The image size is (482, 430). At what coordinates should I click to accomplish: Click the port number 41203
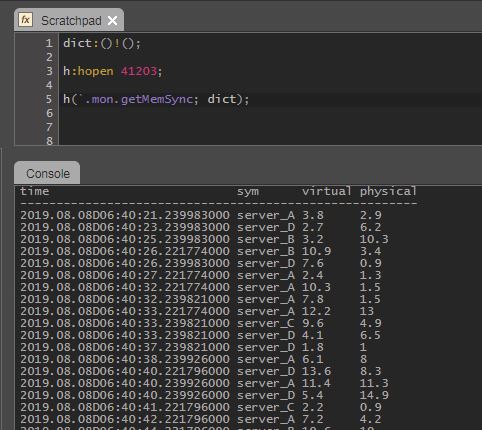(x=139, y=71)
